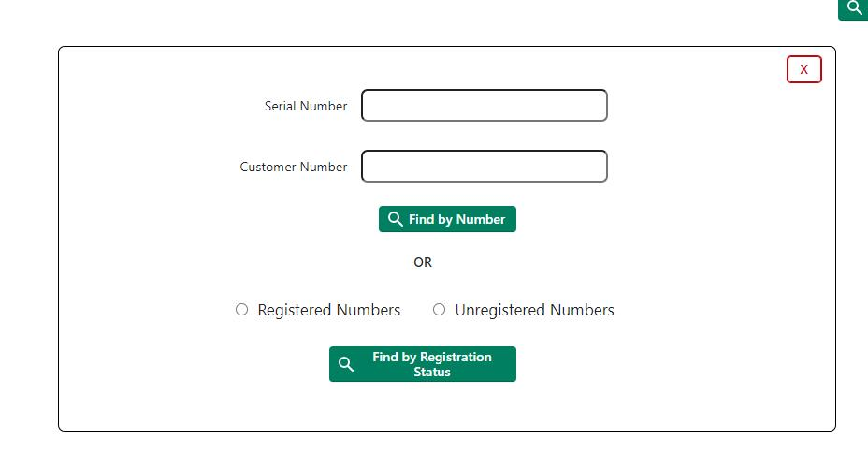Image resolution: width=868 pixels, height=454 pixels.
Task: Focus the Serial Number text field
Action: pos(485,106)
